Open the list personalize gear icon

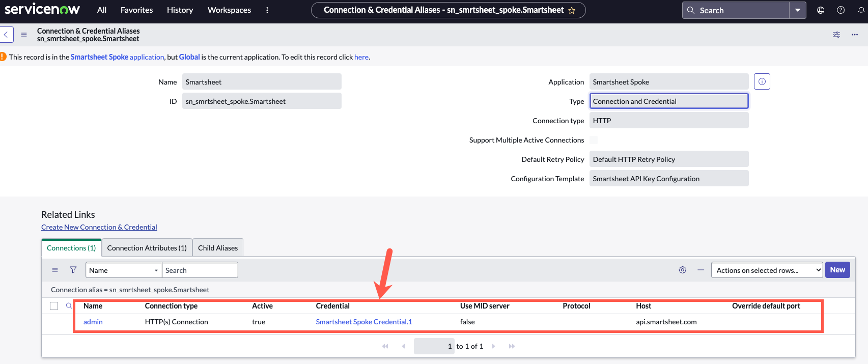[x=683, y=270]
